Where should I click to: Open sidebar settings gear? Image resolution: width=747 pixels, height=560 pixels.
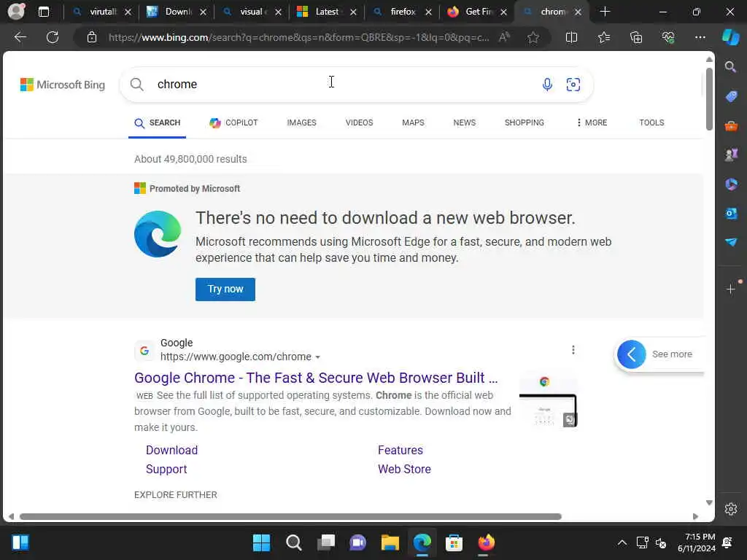(731, 509)
